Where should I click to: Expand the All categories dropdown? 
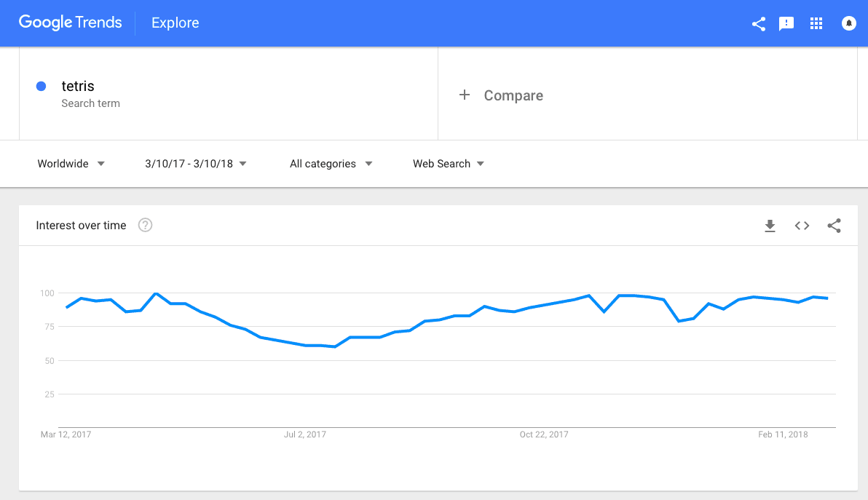pyautogui.click(x=330, y=163)
